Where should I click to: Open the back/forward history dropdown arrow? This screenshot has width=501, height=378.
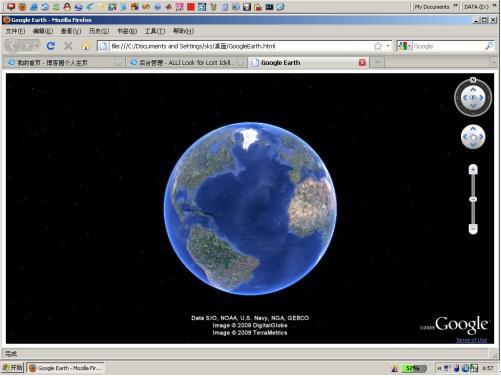point(37,46)
